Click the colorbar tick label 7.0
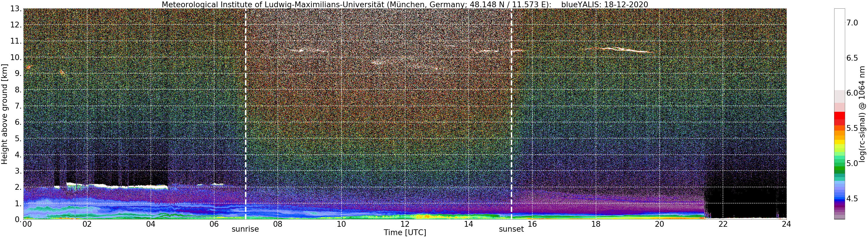 point(852,23)
